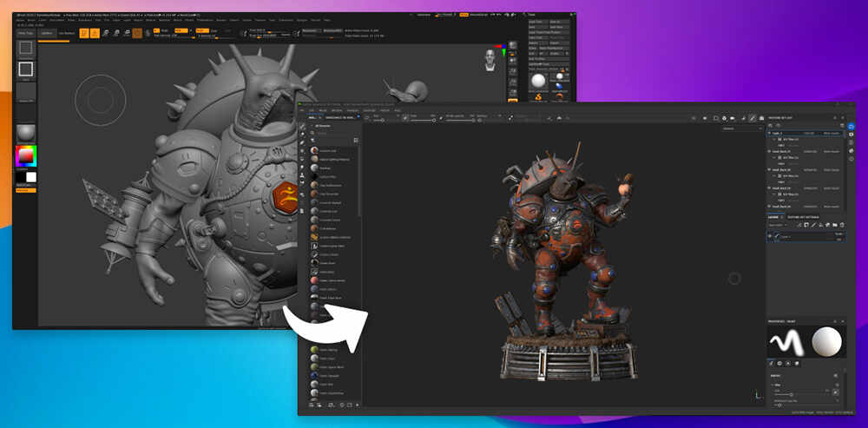Click the highlighted paint mode icon in Painter's toolbar

pyautogui.click(x=752, y=118)
